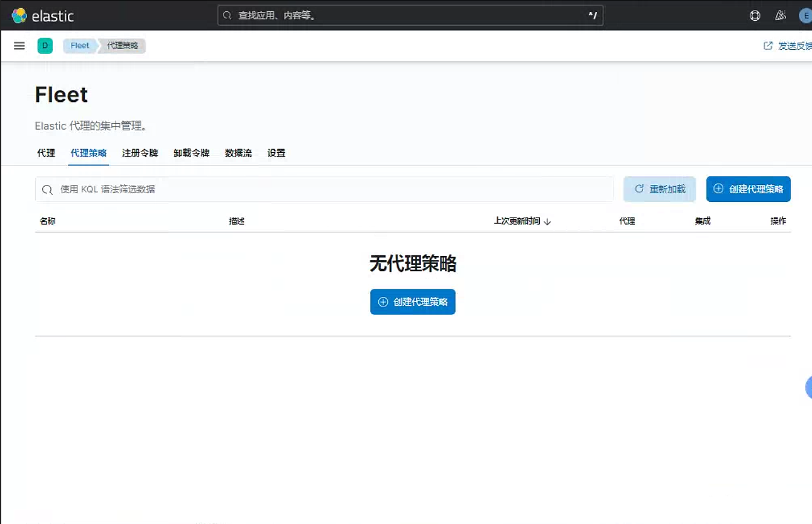This screenshot has width=812, height=524.
Task: Focus the KQL filter input field
Action: [324, 189]
